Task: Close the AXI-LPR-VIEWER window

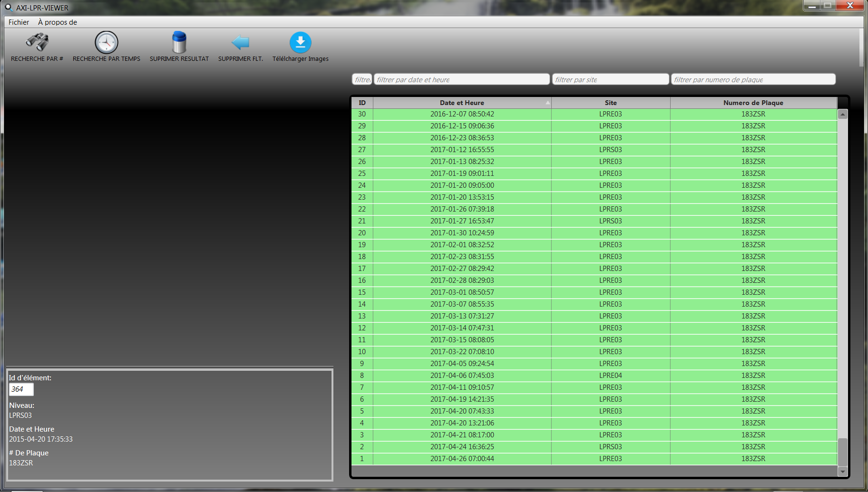Action: click(x=850, y=5)
